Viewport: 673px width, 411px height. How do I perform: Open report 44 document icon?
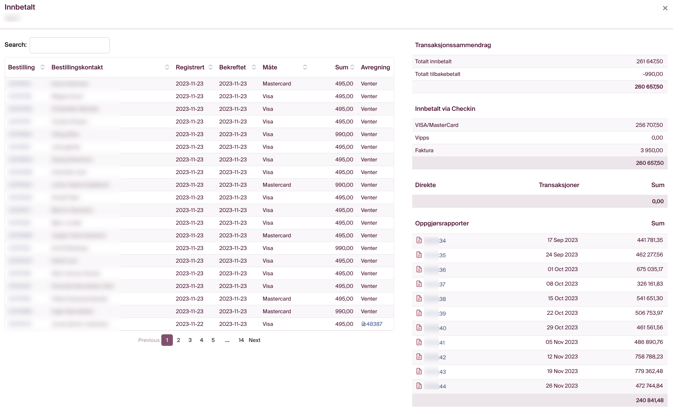pos(419,385)
